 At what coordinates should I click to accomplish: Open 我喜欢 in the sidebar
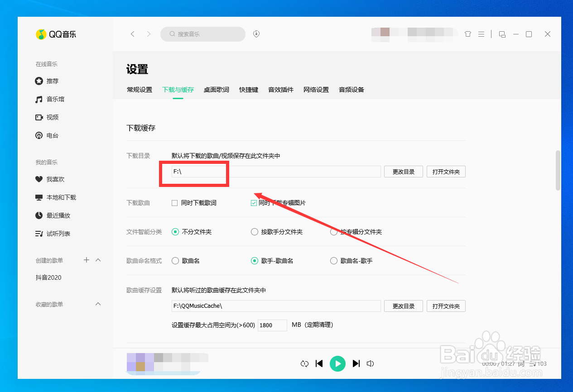[x=50, y=179]
